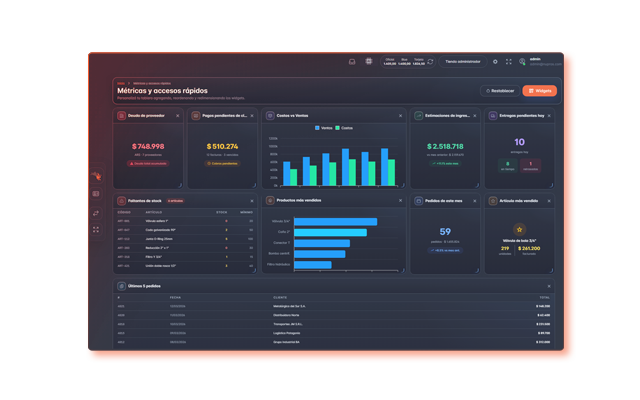Click the Widgets button
This screenshot has height=400, width=640.
click(540, 91)
